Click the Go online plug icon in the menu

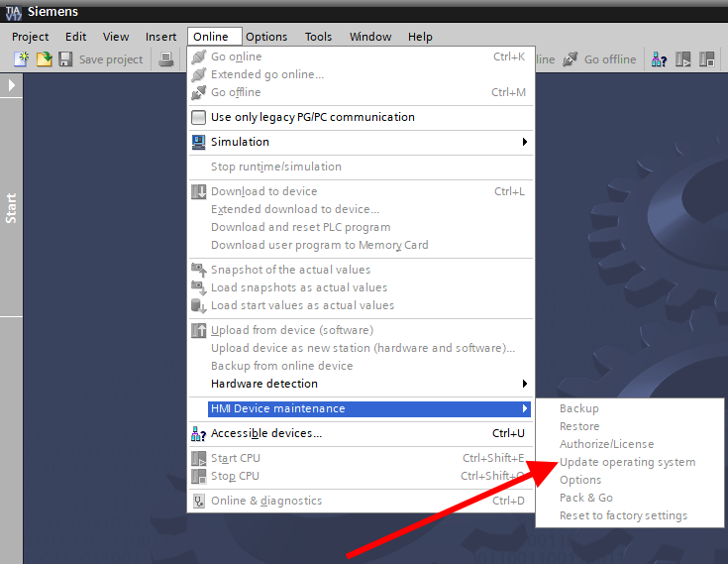pos(199,56)
